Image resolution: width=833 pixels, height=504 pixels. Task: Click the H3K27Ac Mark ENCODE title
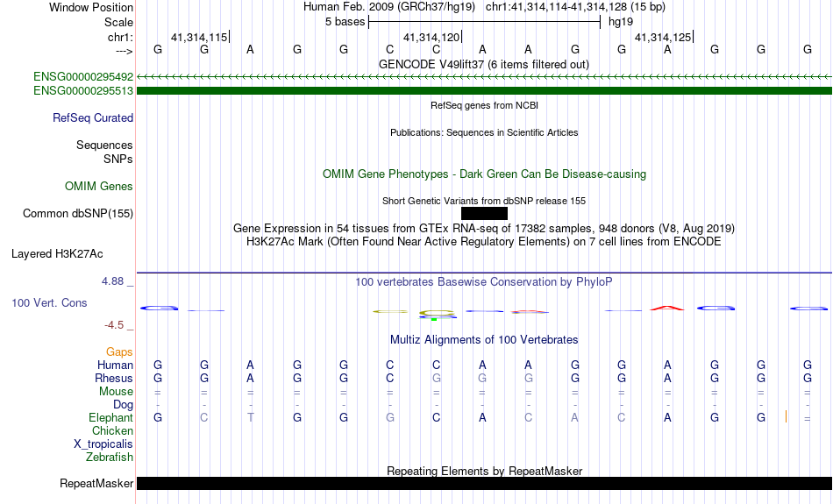coord(484,242)
